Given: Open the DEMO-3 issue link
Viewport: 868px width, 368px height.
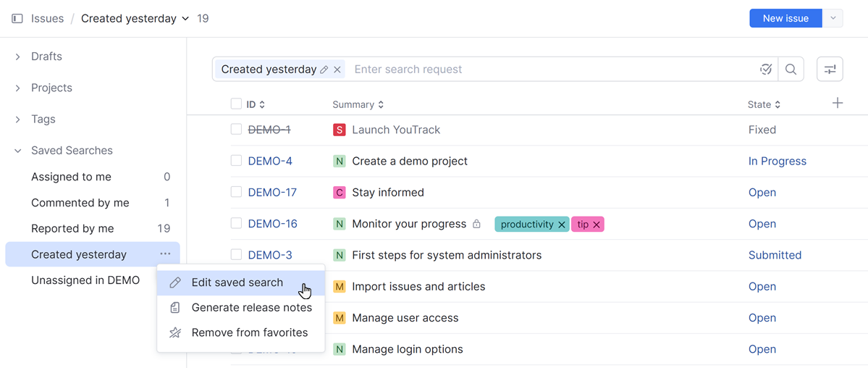Looking at the screenshot, I should pyautogui.click(x=270, y=255).
